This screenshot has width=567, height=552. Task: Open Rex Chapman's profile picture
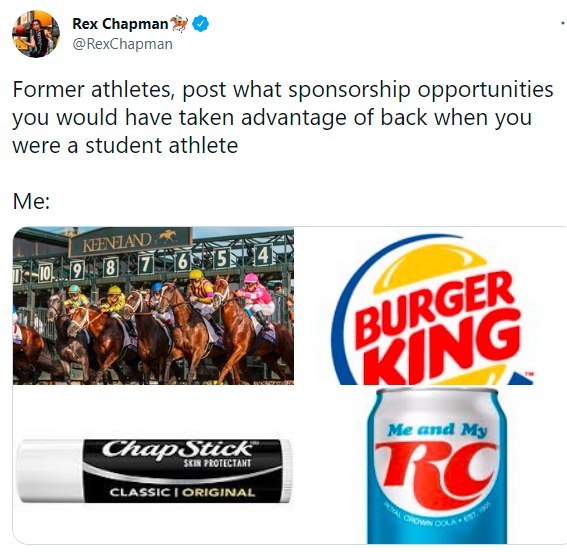(x=36, y=34)
